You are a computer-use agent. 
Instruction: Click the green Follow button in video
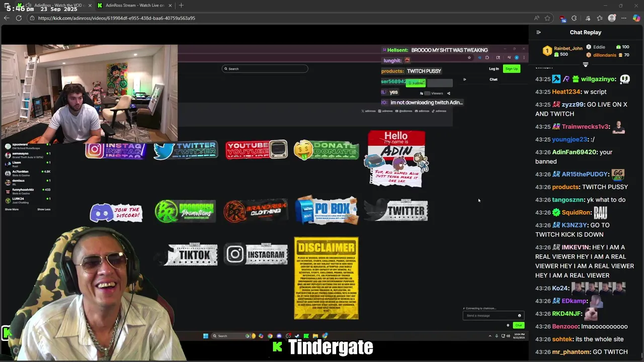416,83
